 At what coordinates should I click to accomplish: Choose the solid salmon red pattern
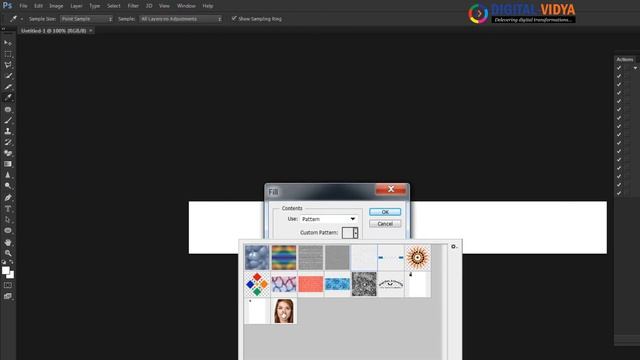311,284
